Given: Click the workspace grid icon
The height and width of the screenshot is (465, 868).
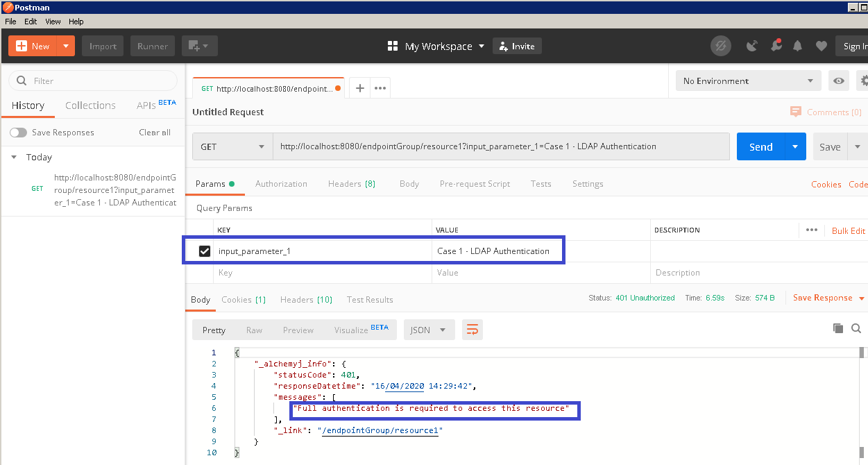Looking at the screenshot, I should click(x=393, y=46).
